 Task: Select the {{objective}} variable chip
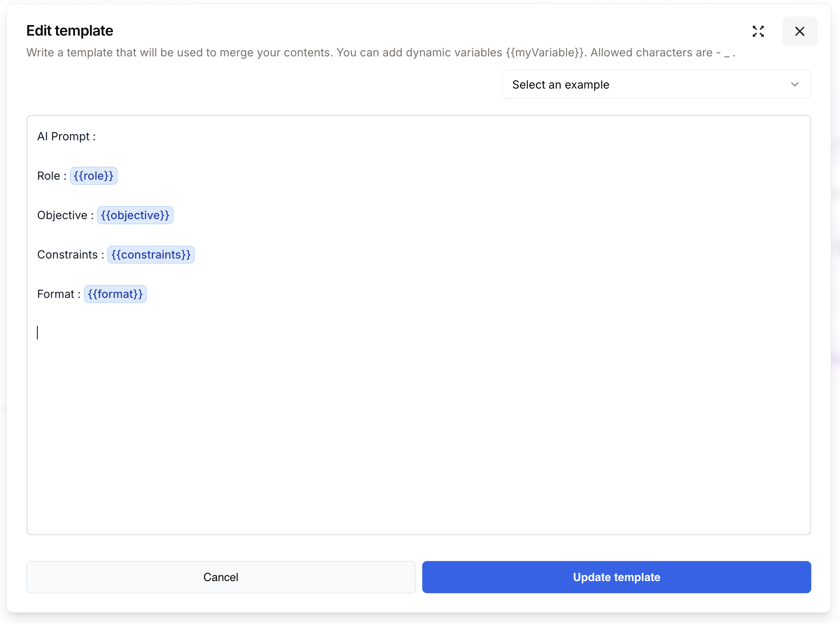(x=135, y=215)
